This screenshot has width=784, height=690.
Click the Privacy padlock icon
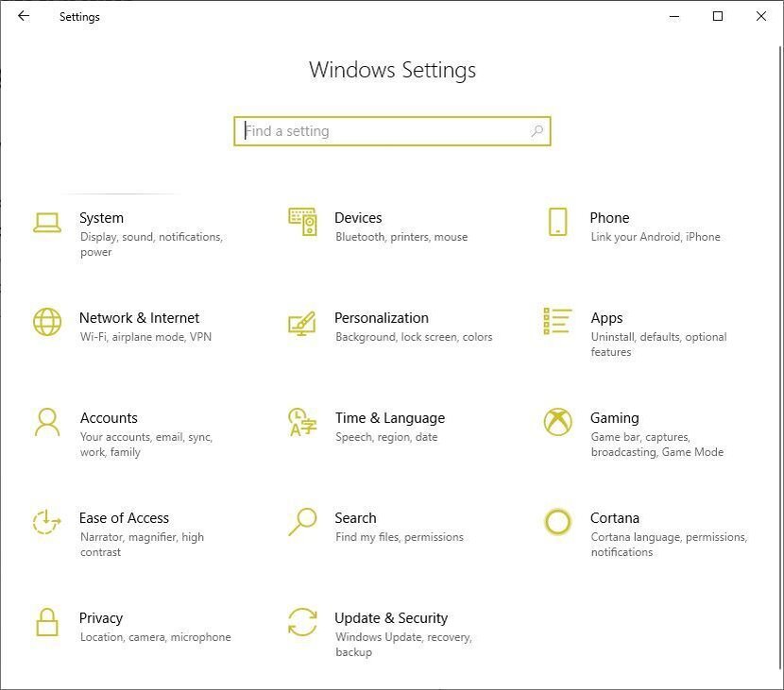(47, 622)
